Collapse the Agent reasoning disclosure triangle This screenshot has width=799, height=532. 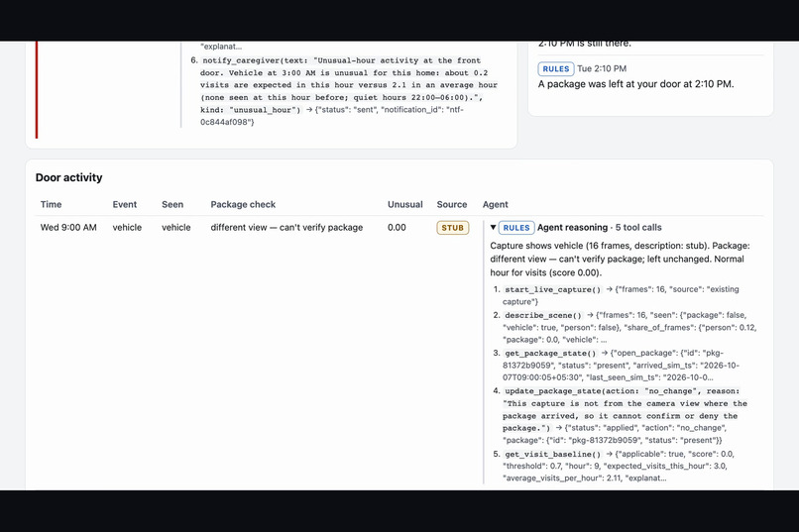[x=493, y=228]
